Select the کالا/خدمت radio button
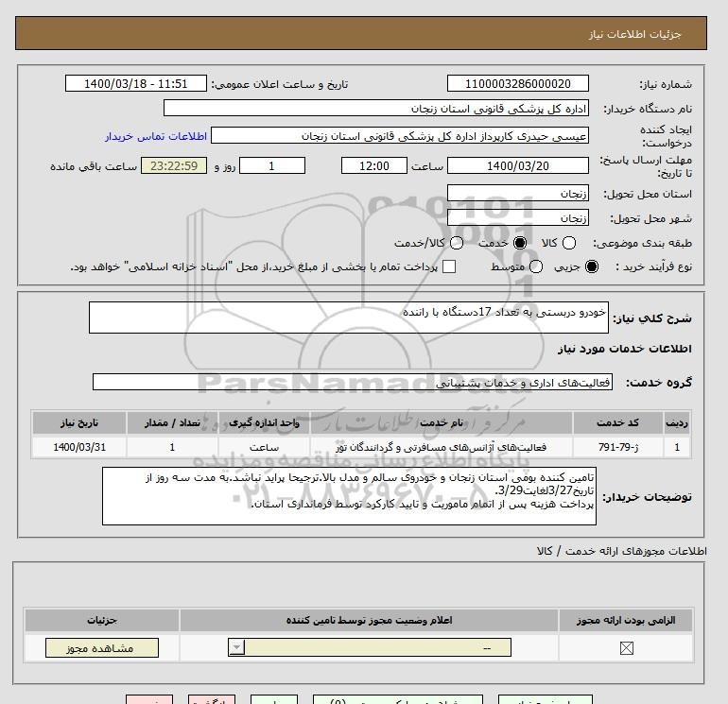Screen dimensions: 728x704 [457, 243]
